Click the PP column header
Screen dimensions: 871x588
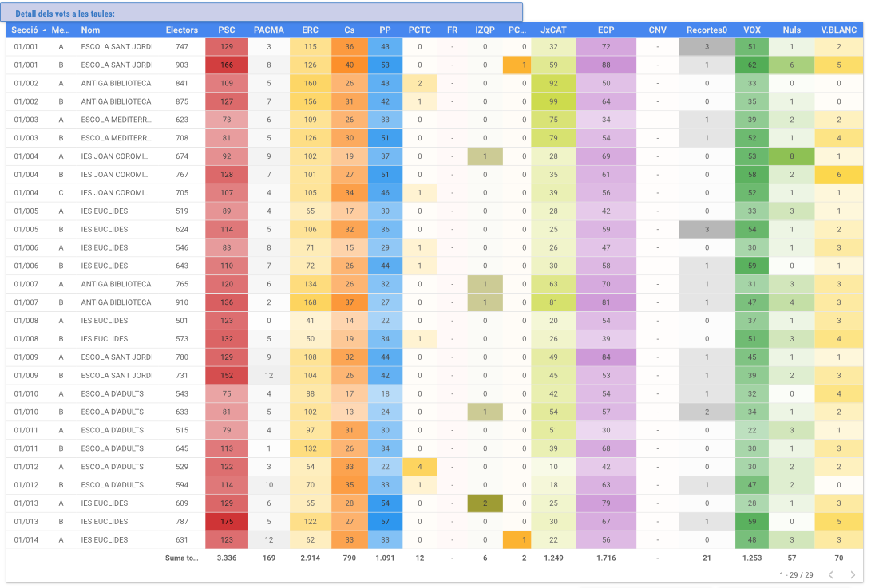[x=385, y=30]
